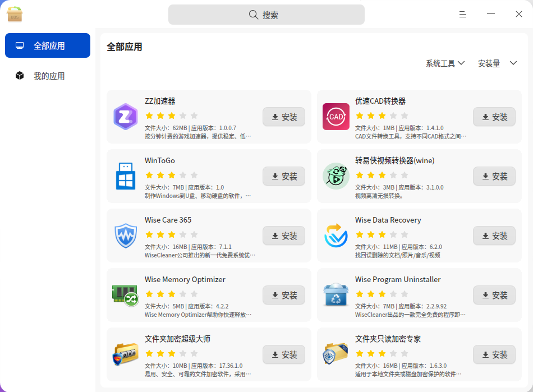The height and width of the screenshot is (392, 533).
Task: Install Wise Program Uninstaller
Action: click(494, 295)
